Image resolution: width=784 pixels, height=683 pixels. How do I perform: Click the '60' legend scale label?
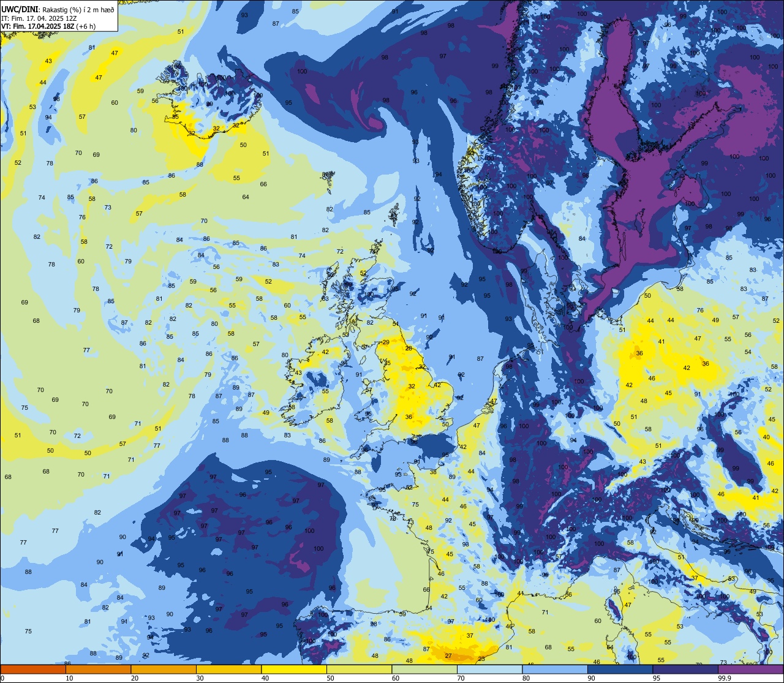[396, 678]
